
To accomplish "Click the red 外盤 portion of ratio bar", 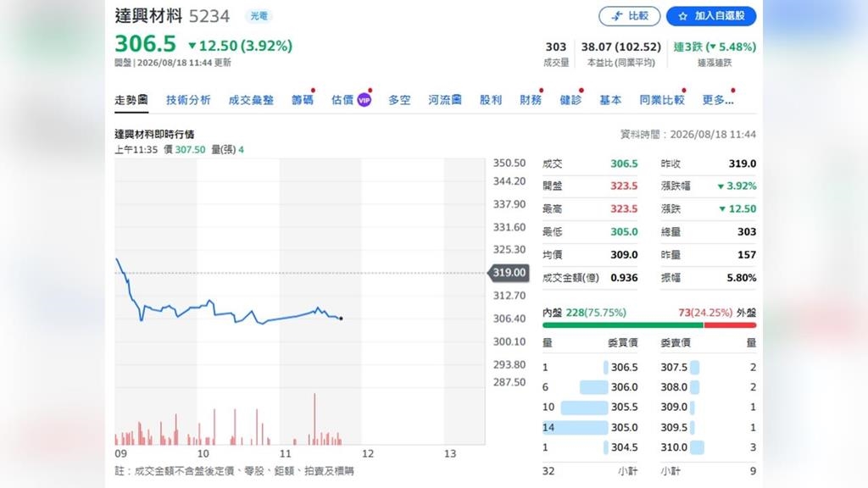I will (x=730, y=325).
